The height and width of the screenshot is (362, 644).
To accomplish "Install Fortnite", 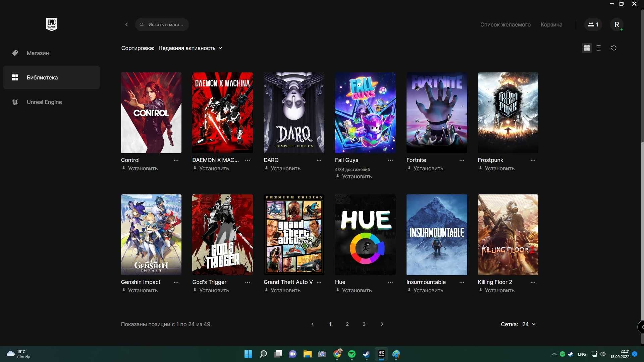I will (x=425, y=168).
